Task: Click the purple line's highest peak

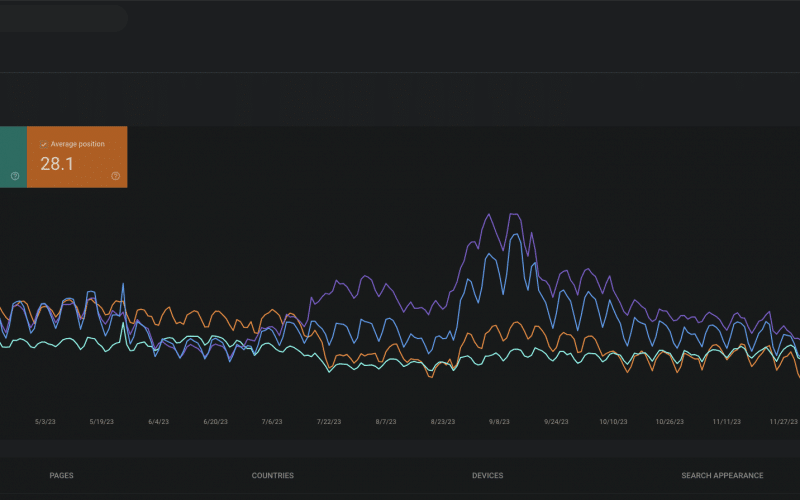Action: pyautogui.click(x=488, y=214)
